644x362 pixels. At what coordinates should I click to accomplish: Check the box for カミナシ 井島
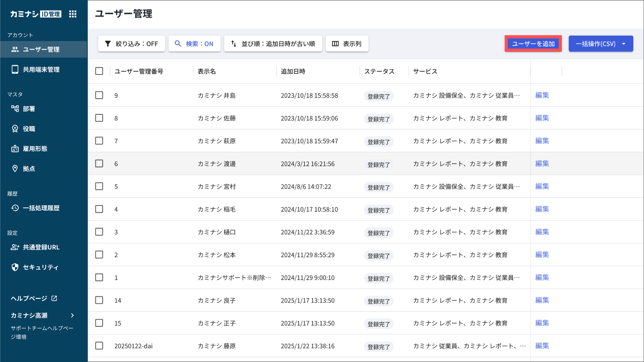point(99,95)
